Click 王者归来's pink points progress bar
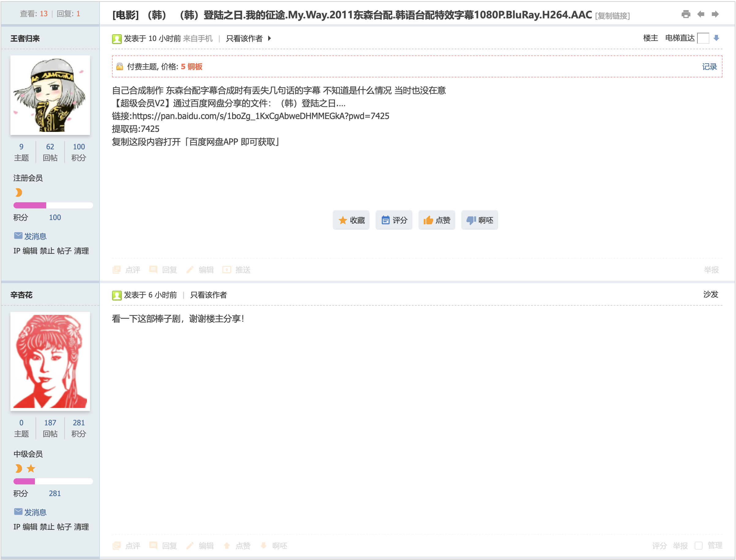 click(53, 205)
